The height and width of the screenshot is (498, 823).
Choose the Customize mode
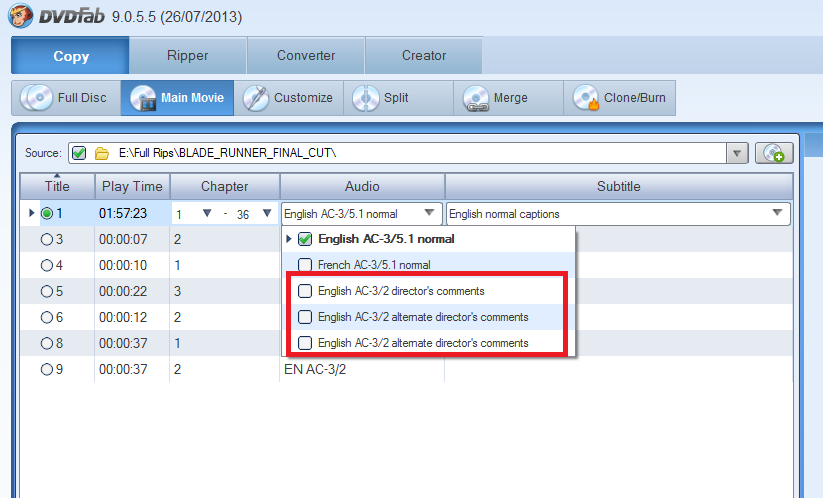point(289,98)
